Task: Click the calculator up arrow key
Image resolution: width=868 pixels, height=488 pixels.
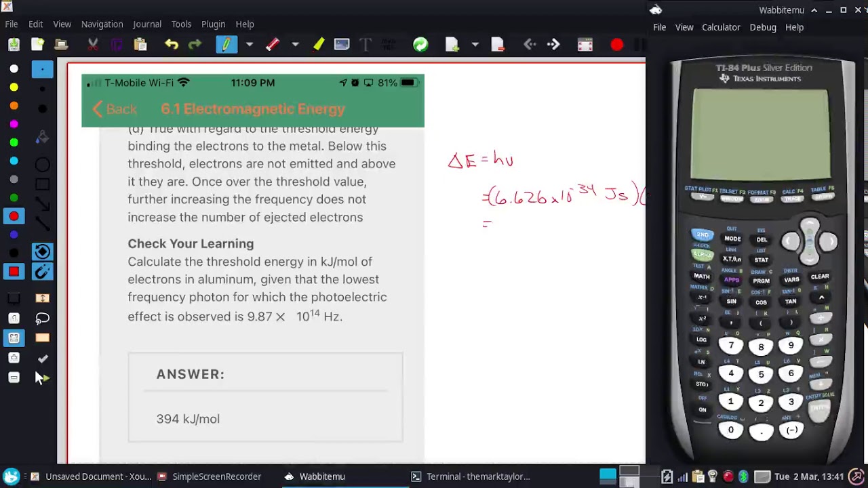Action: click(x=810, y=227)
